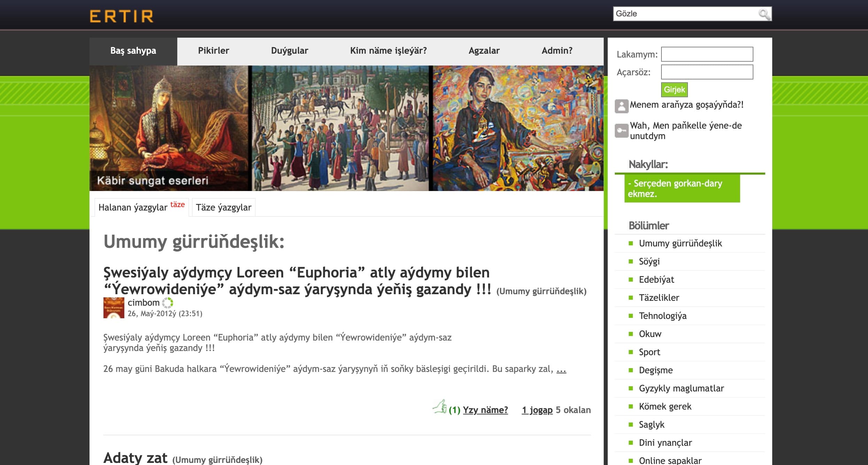Open Menem araňyza goşaýyňda?! link

pyautogui.click(x=687, y=105)
